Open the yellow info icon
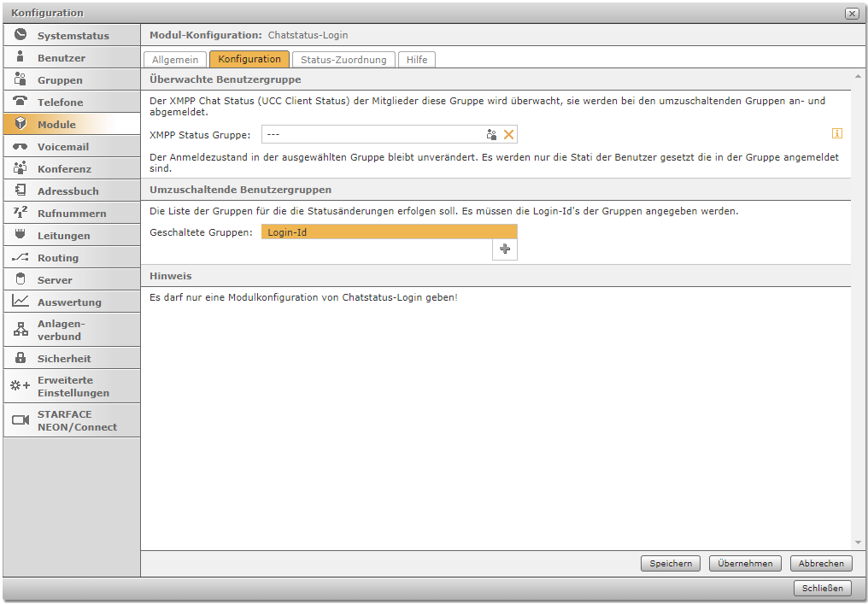The image size is (868, 604). point(837,133)
